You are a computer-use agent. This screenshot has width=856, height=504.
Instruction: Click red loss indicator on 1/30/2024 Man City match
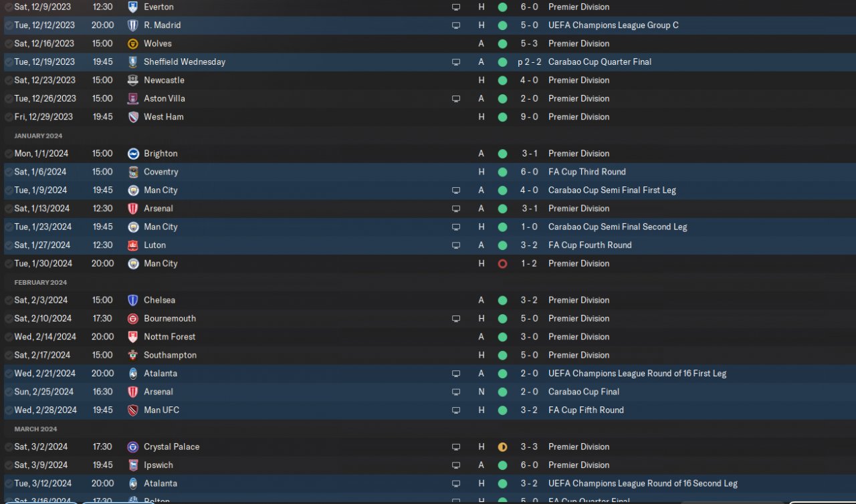tap(502, 264)
